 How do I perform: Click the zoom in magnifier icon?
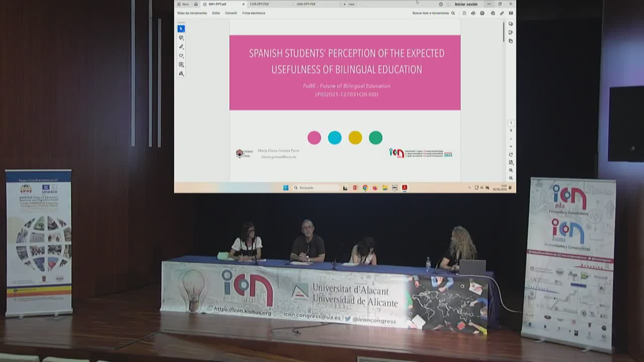coord(511,170)
